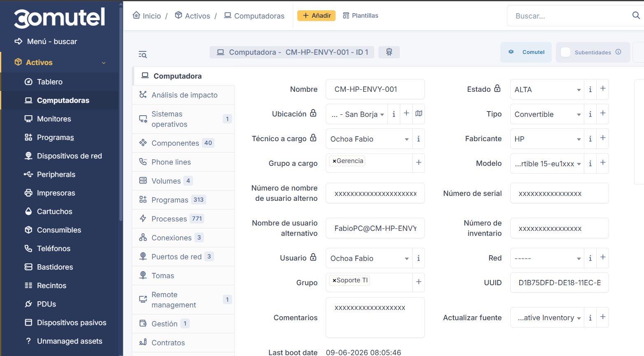Add a Grupo entry with plus
Screen dimensions: 644x356
coord(418,282)
